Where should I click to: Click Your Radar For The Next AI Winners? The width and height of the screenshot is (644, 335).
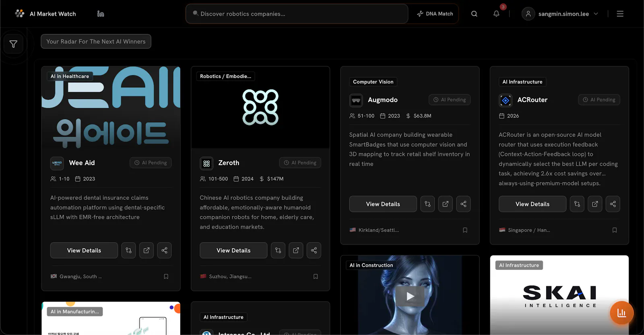coord(96,41)
